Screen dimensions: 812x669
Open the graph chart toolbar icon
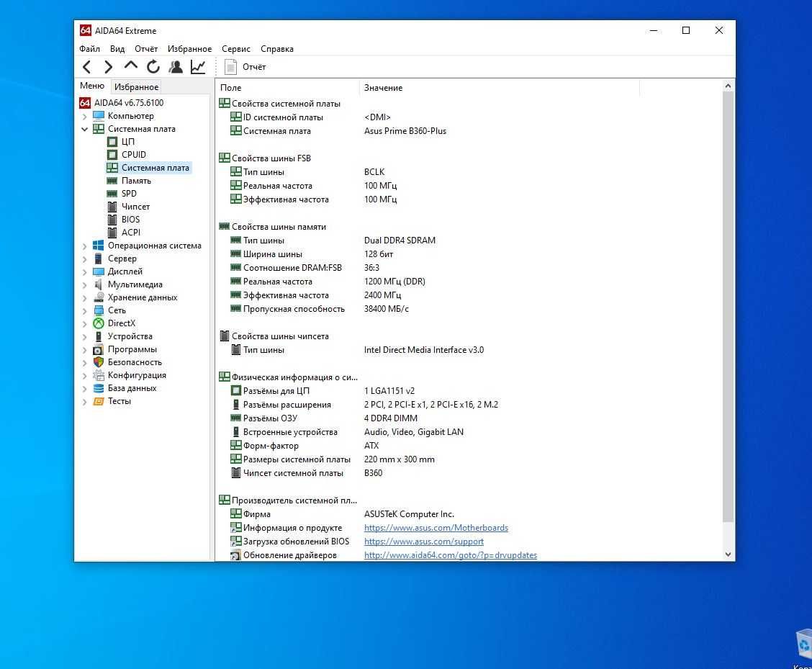pyautogui.click(x=198, y=67)
